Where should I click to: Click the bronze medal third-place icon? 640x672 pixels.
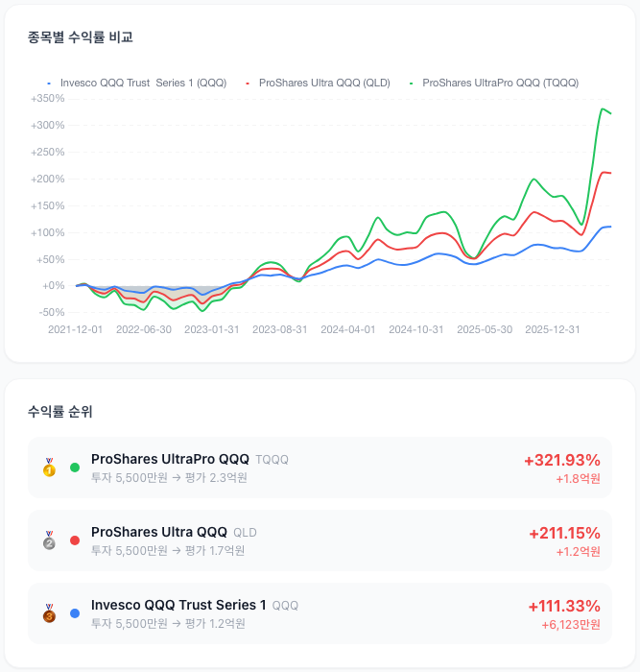(x=49, y=613)
